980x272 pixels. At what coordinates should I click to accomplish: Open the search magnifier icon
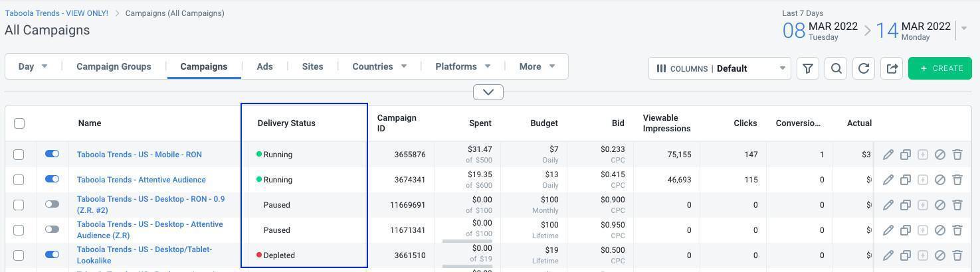click(x=836, y=68)
